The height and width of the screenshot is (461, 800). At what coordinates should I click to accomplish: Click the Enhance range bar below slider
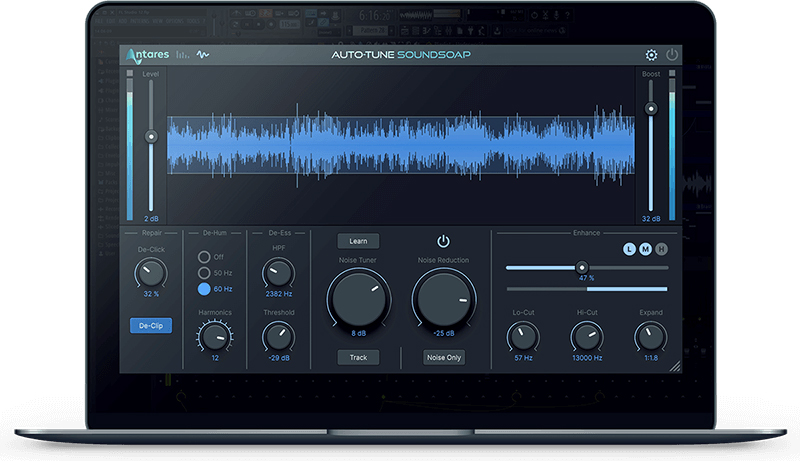[587, 289]
